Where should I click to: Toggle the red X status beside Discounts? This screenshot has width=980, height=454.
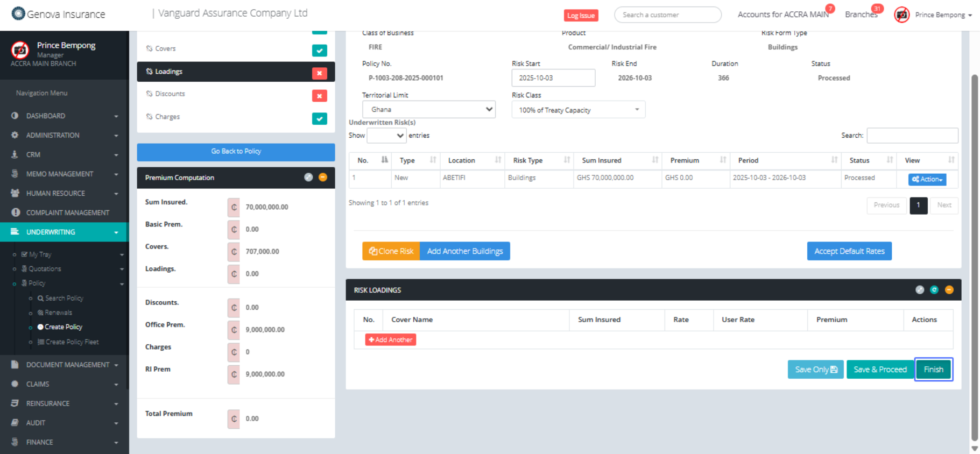(319, 96)
